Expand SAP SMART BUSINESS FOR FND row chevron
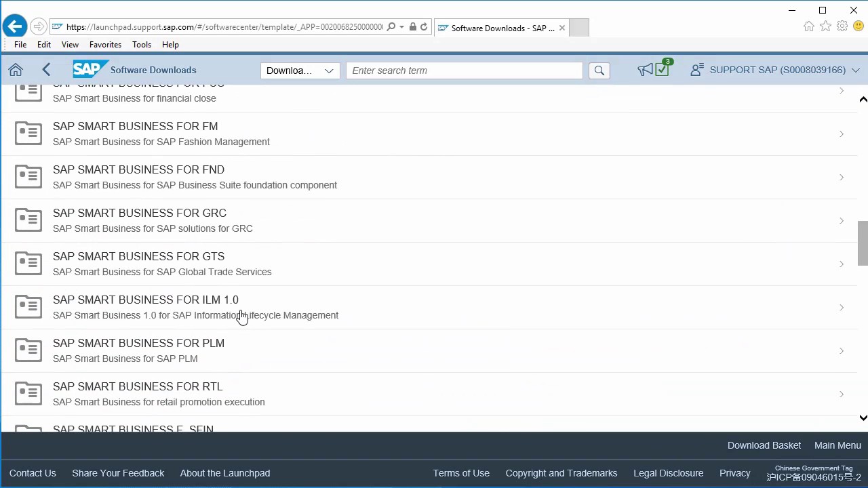 842,178
